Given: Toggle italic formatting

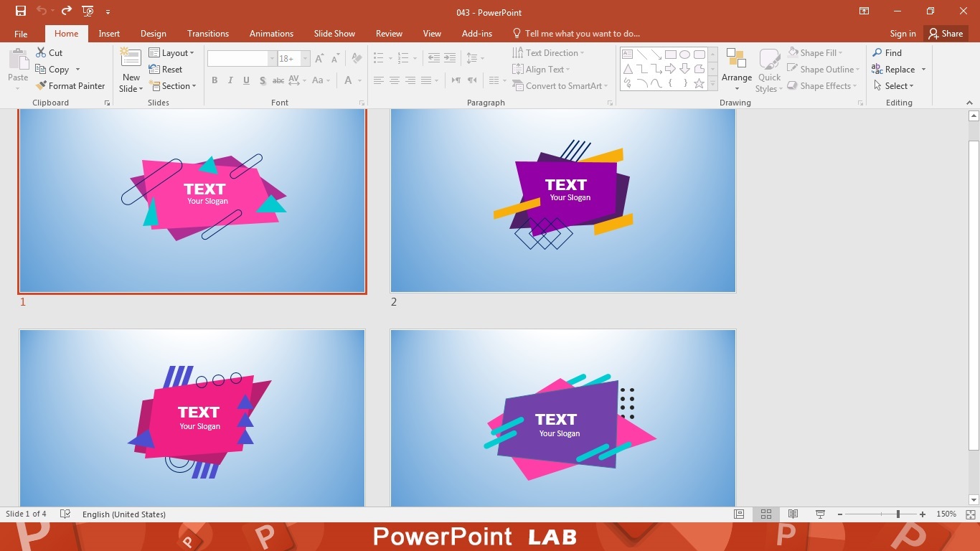Looking at the screenshot, I should [230, 80].
